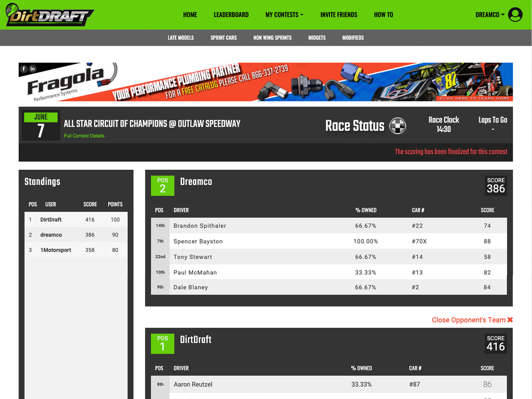Click the red X beside Close Opponent's Team
The width and height of the screenshot is (532, 399).
pyautogui.click(x=510, y=320)
